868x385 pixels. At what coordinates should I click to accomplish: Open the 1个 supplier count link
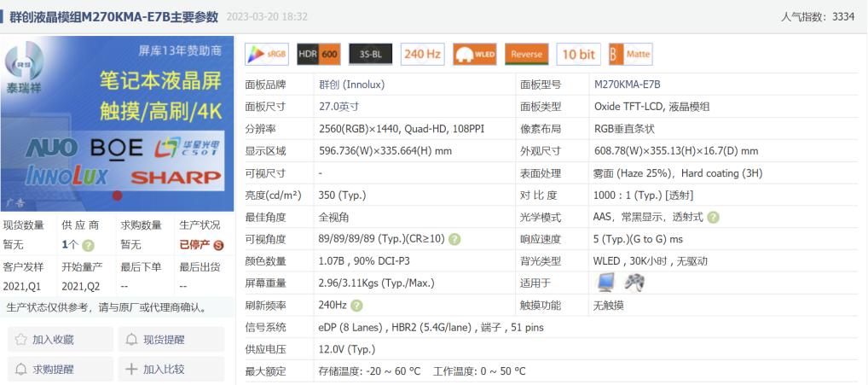tap(70, 245)
